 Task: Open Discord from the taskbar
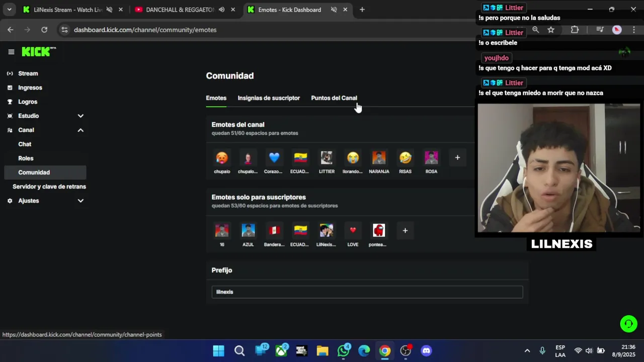tap(426, 351)
